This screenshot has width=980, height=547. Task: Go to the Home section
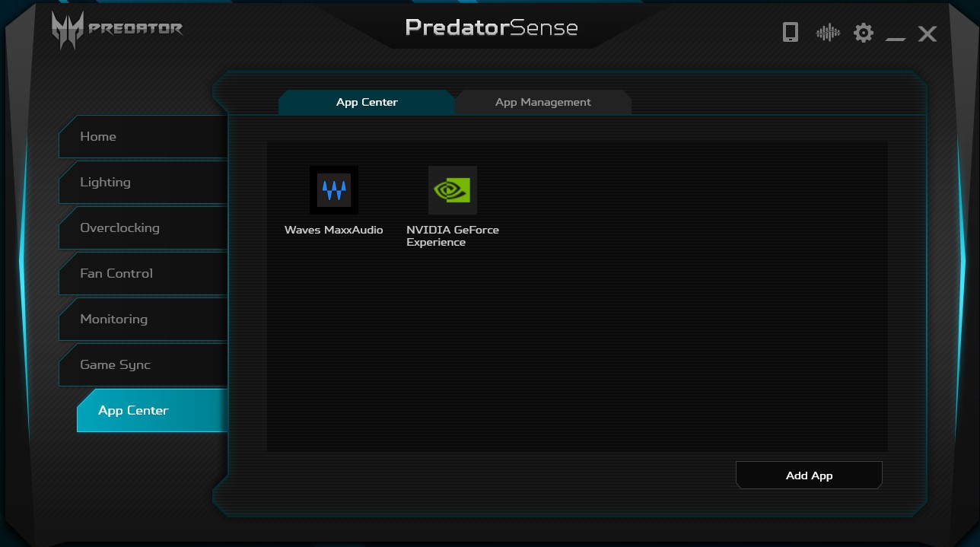pos(143,137)
